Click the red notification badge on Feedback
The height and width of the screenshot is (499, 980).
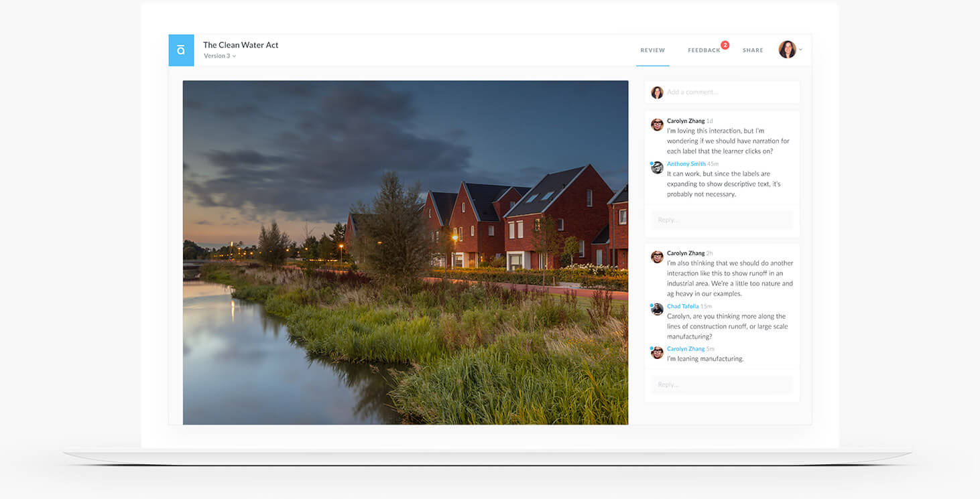725,45
